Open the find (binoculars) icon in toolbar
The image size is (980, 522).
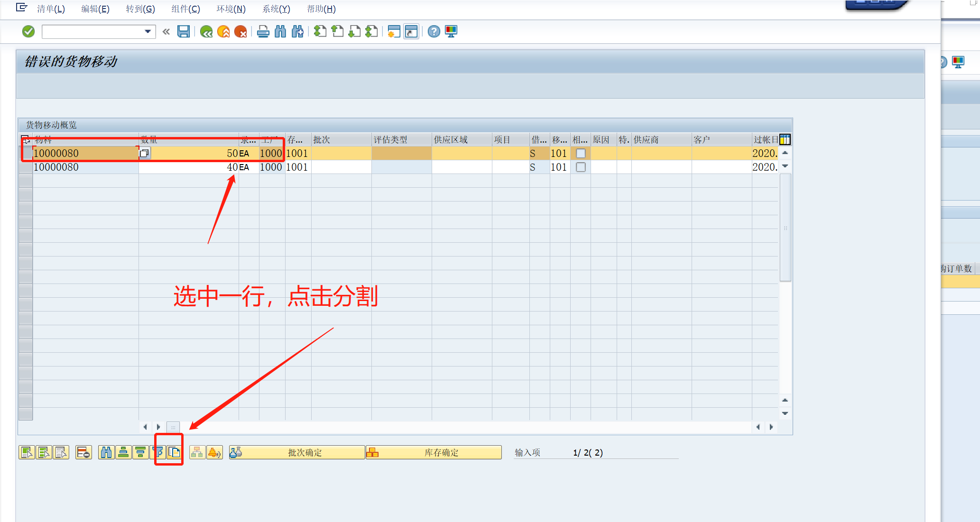pos(280,31)
